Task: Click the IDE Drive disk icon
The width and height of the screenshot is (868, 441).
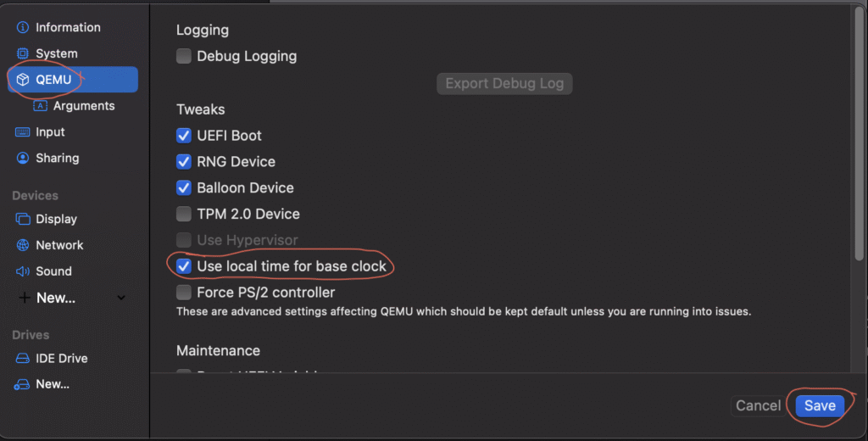Action: (23, 358)
